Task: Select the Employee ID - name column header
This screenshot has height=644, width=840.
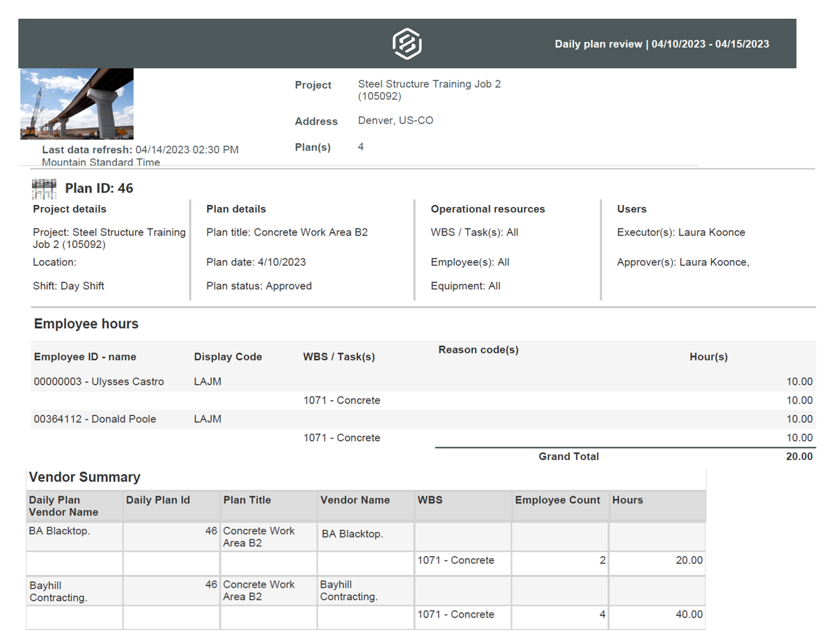Action: [x=85, y=357]
